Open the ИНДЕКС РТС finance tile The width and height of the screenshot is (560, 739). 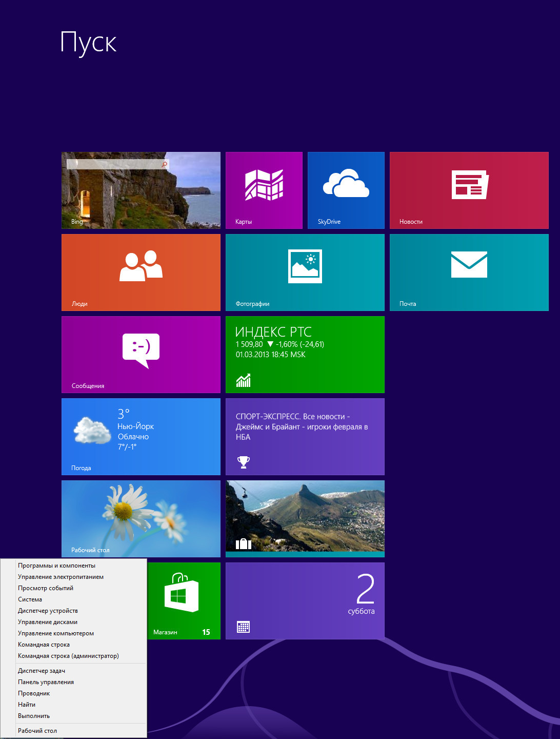point(305,354)
